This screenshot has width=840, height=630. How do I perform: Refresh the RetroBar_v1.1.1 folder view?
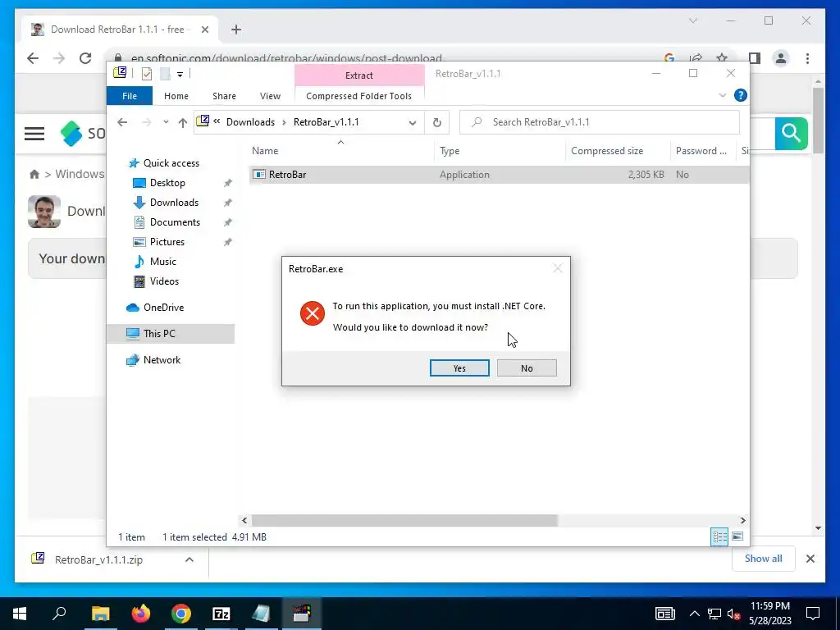click(437, 123)
